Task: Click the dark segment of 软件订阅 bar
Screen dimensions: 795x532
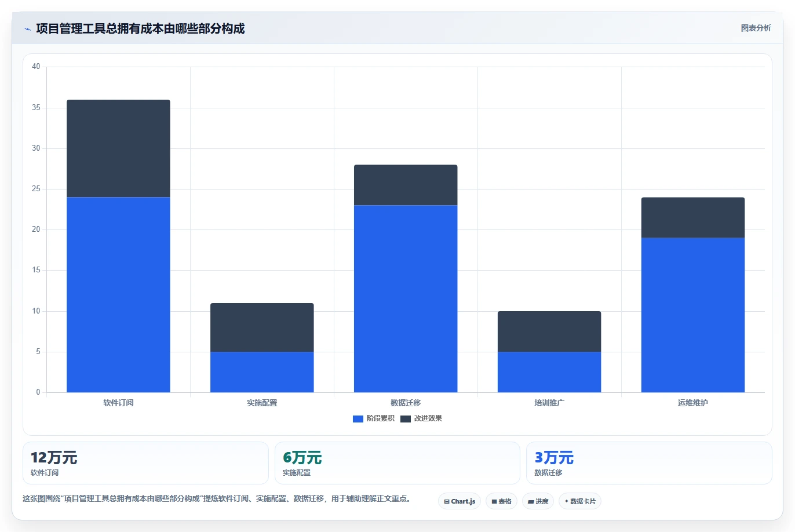Action: tap(118, 148)
